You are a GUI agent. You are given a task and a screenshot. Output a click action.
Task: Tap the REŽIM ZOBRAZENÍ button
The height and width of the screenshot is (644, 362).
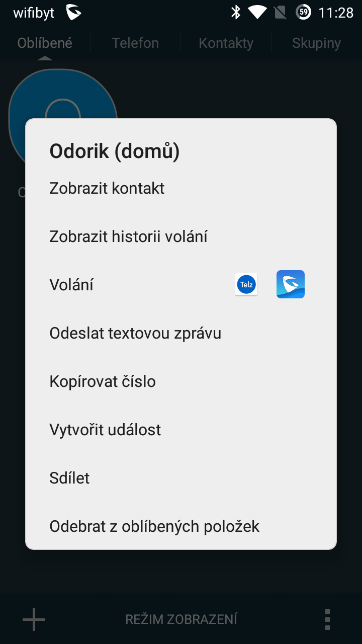pyautogui.click(x=181, y=619)
